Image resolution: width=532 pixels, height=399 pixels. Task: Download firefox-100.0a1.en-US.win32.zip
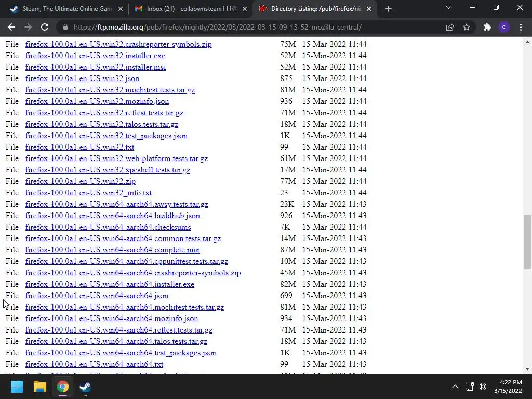pyautogui.click(x=81, y=181)
